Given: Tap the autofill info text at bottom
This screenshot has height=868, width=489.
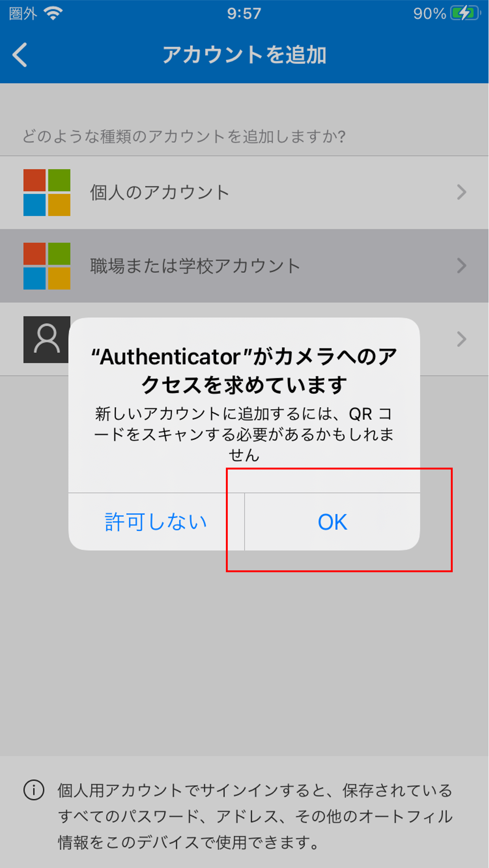Looking at the screenshot, I should 255,816.
